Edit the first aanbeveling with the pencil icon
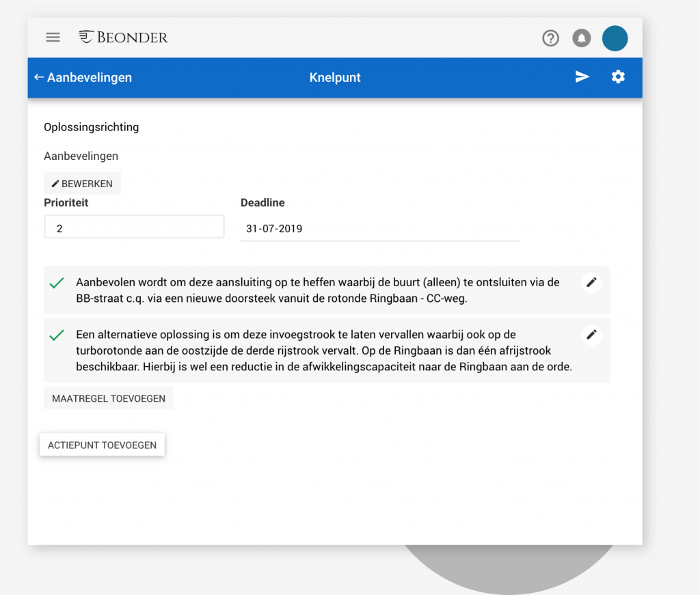Viewport: 700px width, 595px height. (x=591, y=281)
